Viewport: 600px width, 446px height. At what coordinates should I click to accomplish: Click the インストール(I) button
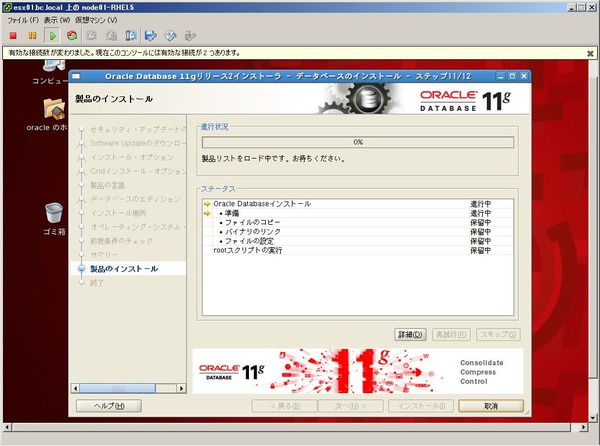(421, 406)
